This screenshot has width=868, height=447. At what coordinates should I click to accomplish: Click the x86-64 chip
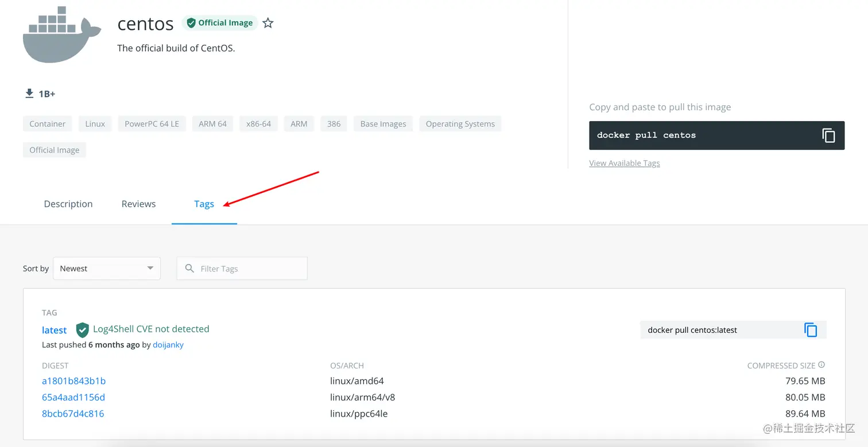pyautogui.click(x=259, y=123)
